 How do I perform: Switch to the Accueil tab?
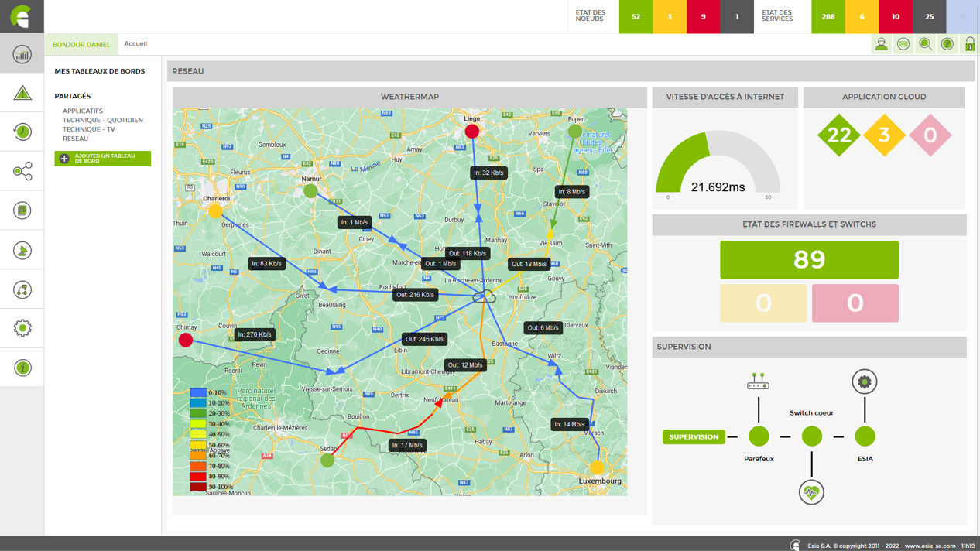pyautogui.click(x=135, y=43)
